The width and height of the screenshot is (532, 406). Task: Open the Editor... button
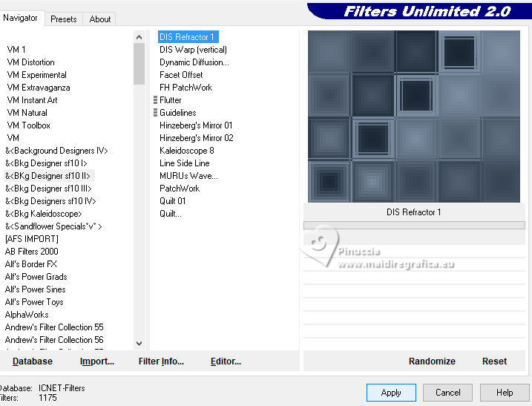(226, 361)
